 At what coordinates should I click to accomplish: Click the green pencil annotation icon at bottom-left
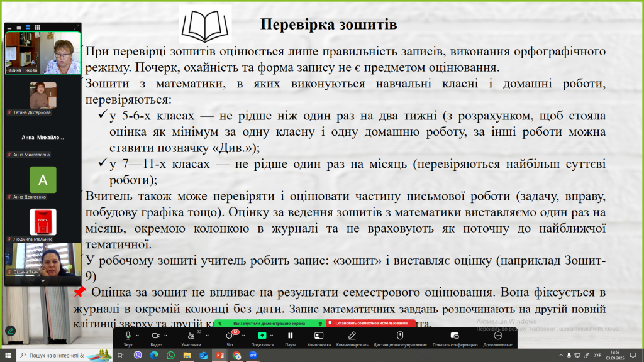pos(10,331)
